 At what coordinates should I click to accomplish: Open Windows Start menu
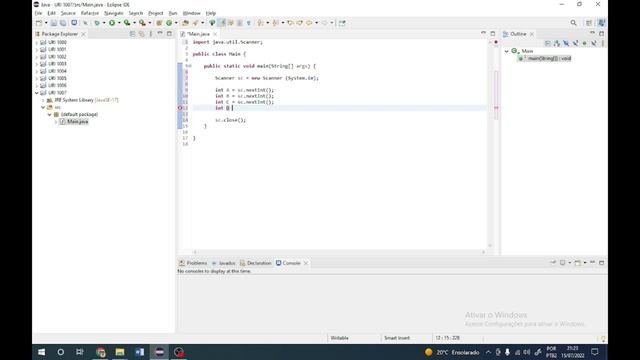pyautogui.click(x=42, y=352)
